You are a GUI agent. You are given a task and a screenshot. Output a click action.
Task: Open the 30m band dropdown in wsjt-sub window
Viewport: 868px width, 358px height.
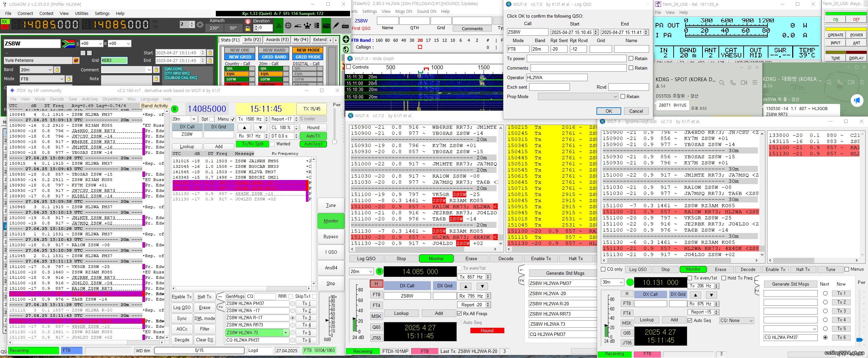pos(612,282)
